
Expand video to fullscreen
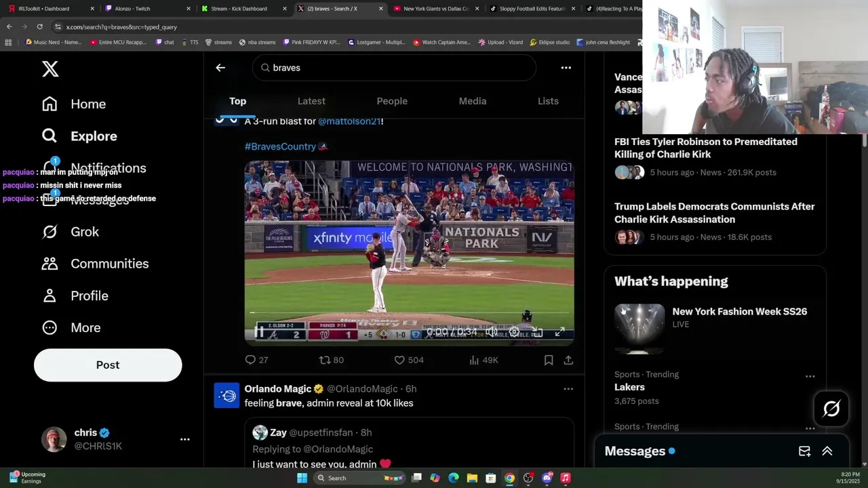559,331
